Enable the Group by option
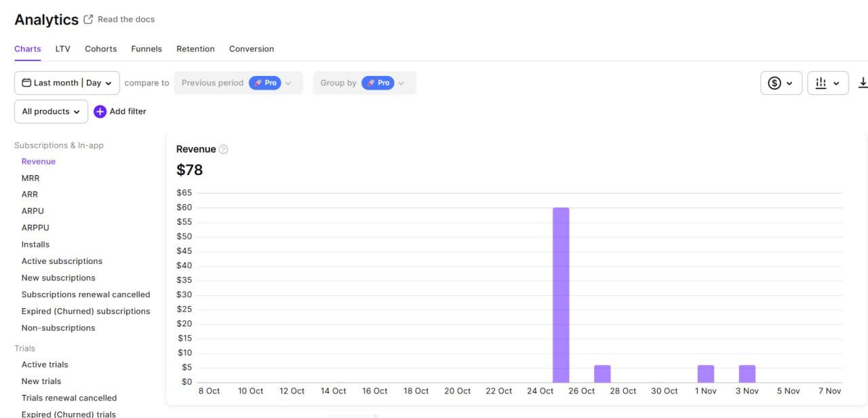The image size is (868, 418). click(x=378, y=82)
